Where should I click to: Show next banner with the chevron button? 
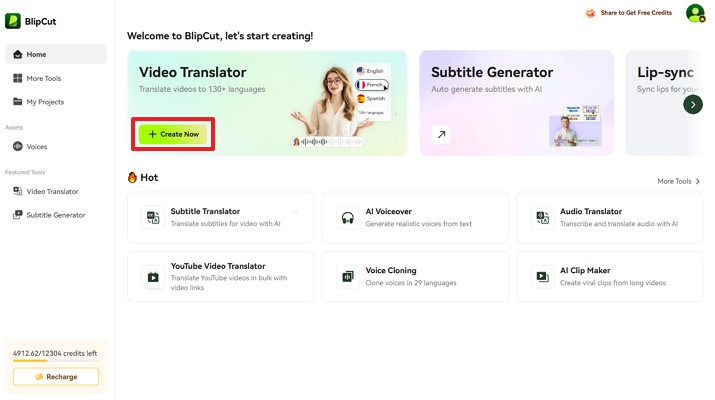click(693, 105)
